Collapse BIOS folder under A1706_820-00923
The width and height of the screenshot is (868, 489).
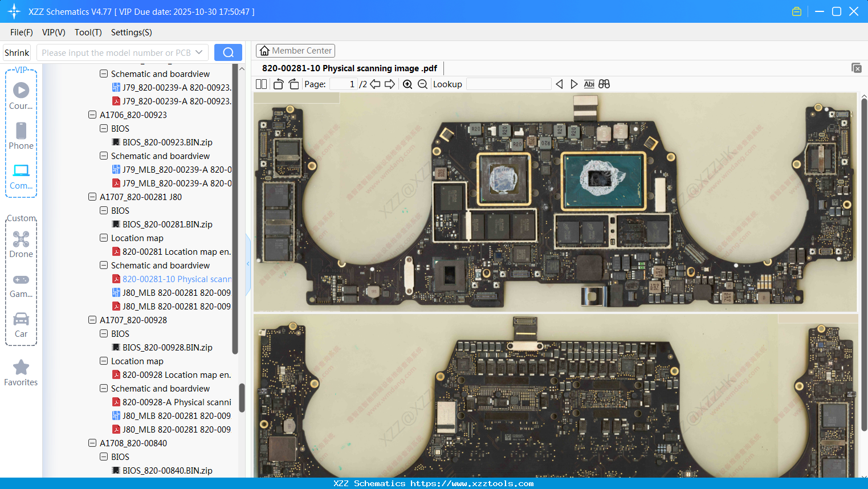(x=104, y=128)
